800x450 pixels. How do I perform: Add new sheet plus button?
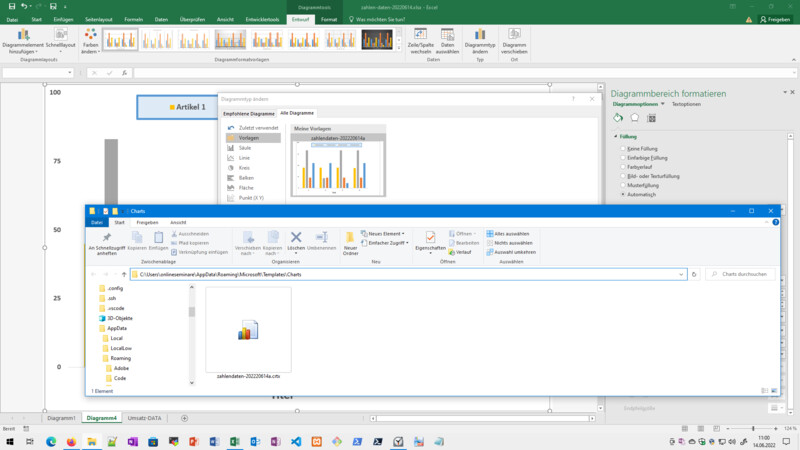click(x=184, y=418)
